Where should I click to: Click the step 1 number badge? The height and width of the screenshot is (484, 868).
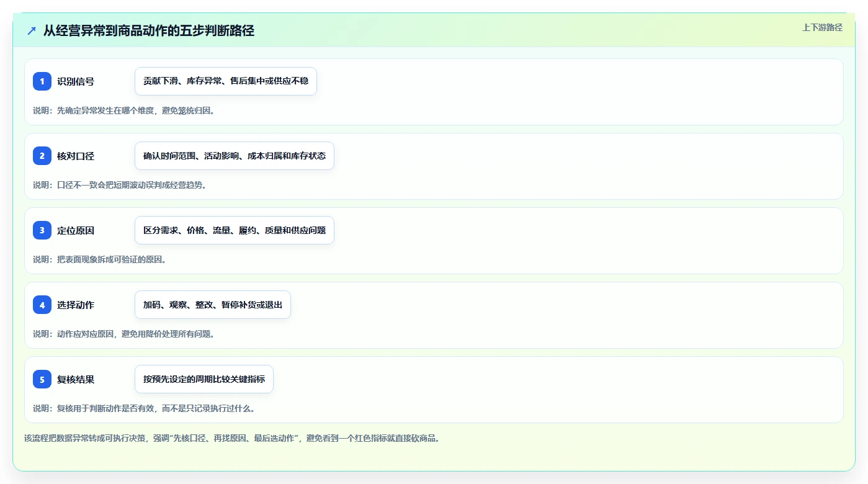click(x=42, y=81)
